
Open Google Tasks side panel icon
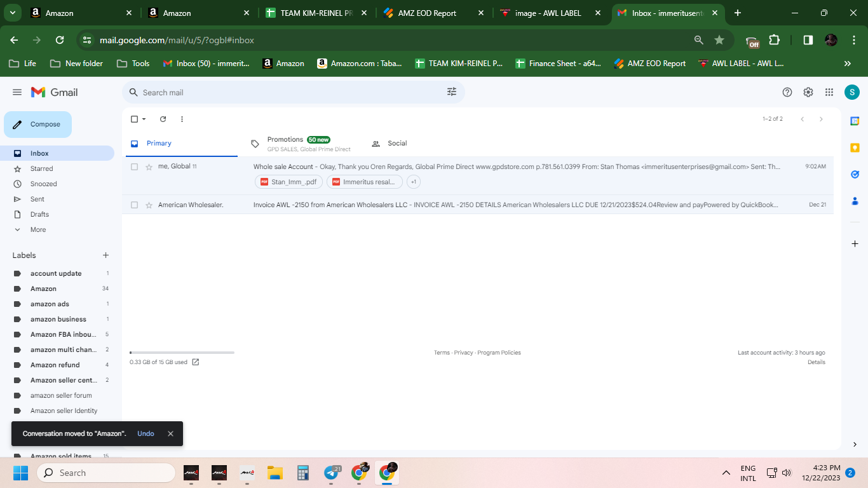point(855,174)
